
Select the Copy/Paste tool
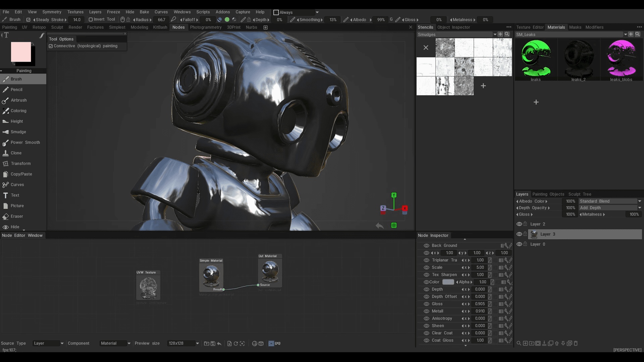click(x=23, y=174)
